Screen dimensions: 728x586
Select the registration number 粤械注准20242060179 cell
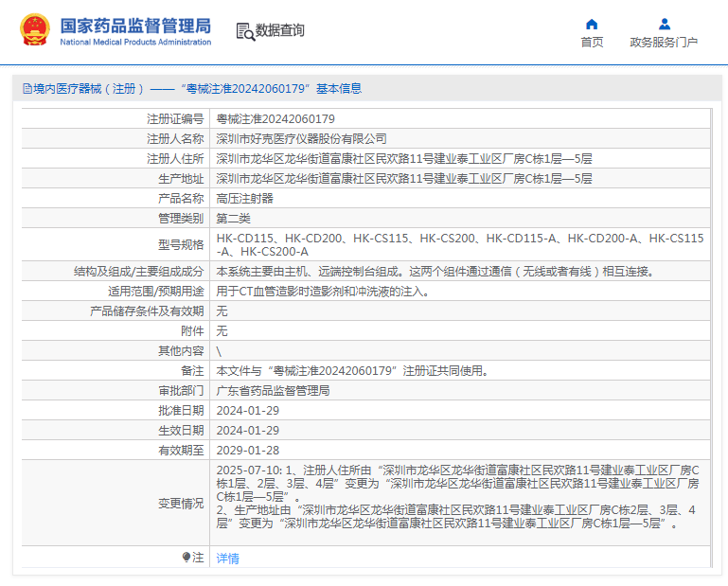(460, 119)
